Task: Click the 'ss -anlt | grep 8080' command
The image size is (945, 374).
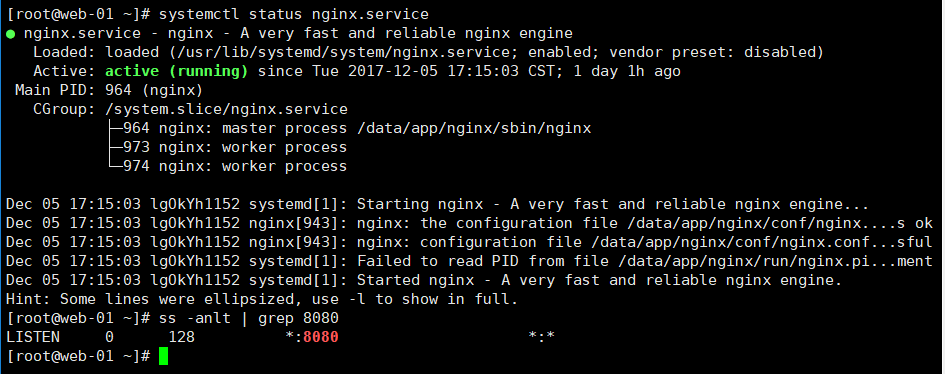Action: pos(249,317)
